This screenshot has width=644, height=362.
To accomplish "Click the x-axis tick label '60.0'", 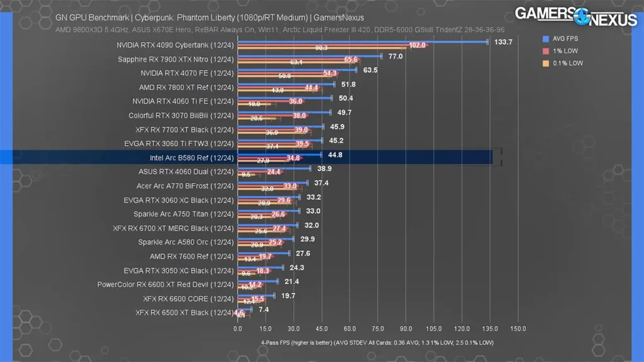I will pyautogui.click(x=350, y=329).
